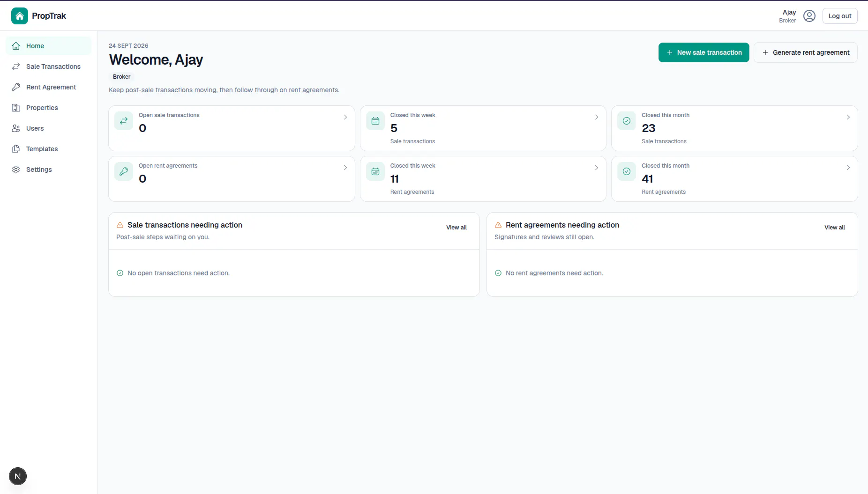868x494 pixels.
Task: Click warning triangle beside Rent agreements needing action
Action: pyautogui.click(x=498, y=225)
